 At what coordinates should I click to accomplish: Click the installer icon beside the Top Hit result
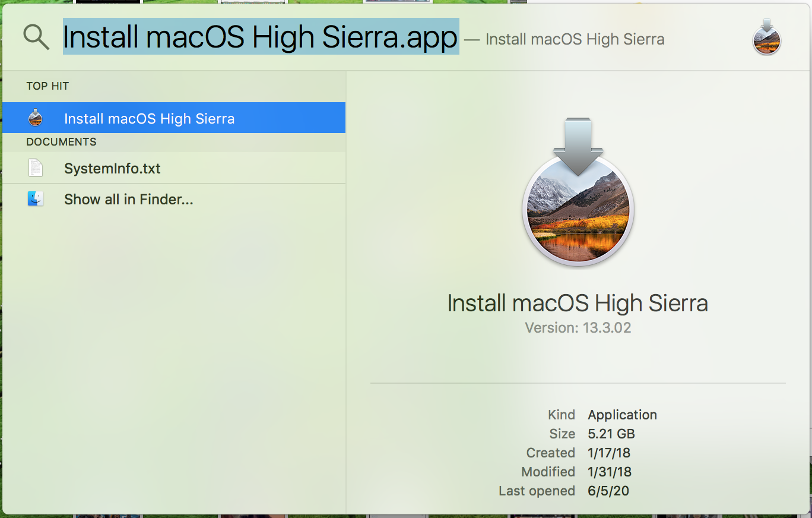[36, 118]
